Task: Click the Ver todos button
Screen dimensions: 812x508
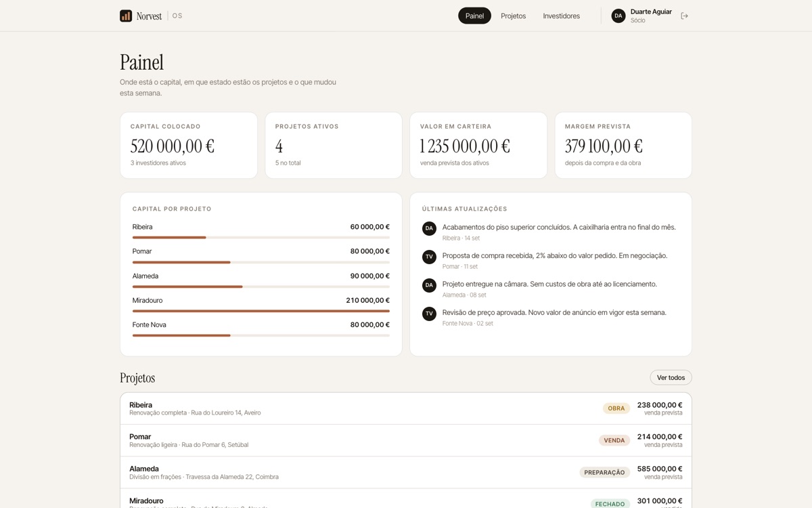Action: [671, 377]
